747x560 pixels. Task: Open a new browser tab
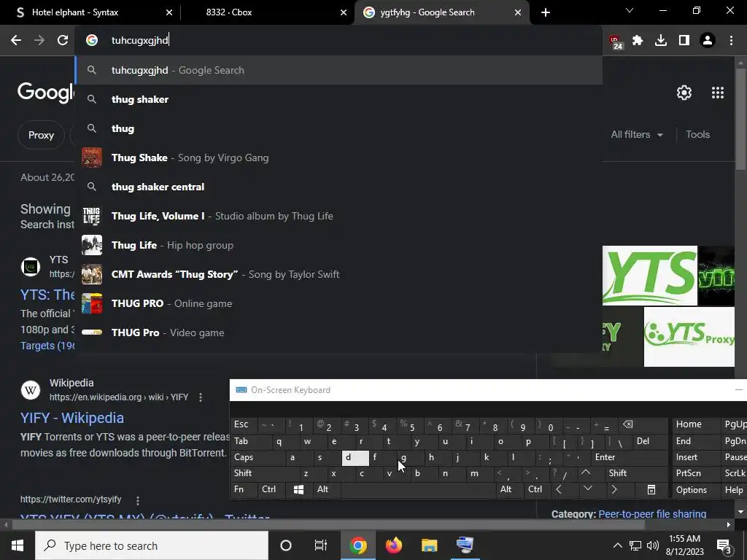tap(546, 12)
